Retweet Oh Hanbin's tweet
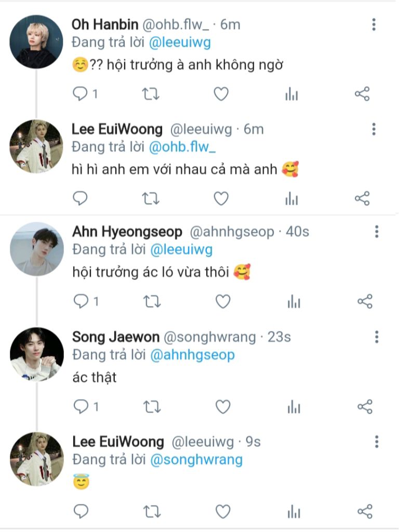 point(151,94)
